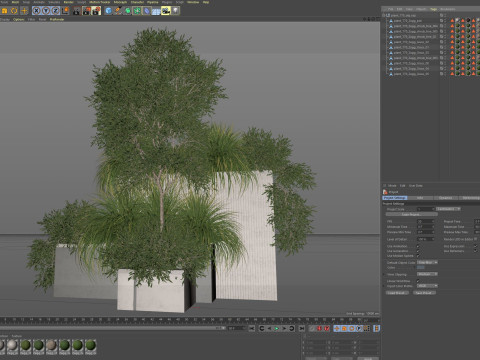Select the light beige material thumbnail
Viewport: 480px width, 360px height.
pos(12,346)
